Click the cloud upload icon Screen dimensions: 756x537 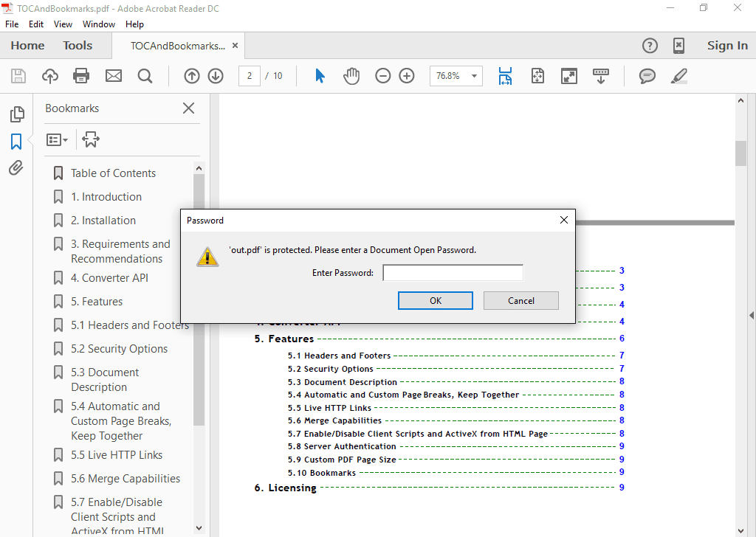[50, 76]
